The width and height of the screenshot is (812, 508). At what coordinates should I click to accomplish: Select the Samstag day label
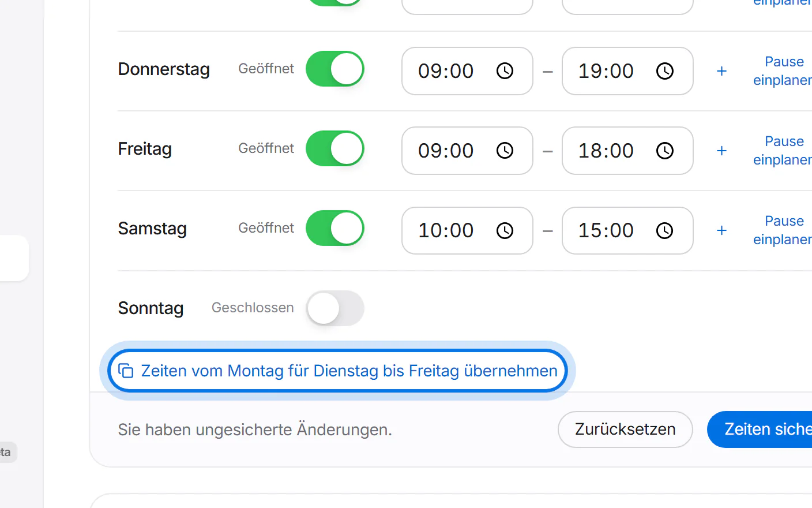(x=152, y=229)
